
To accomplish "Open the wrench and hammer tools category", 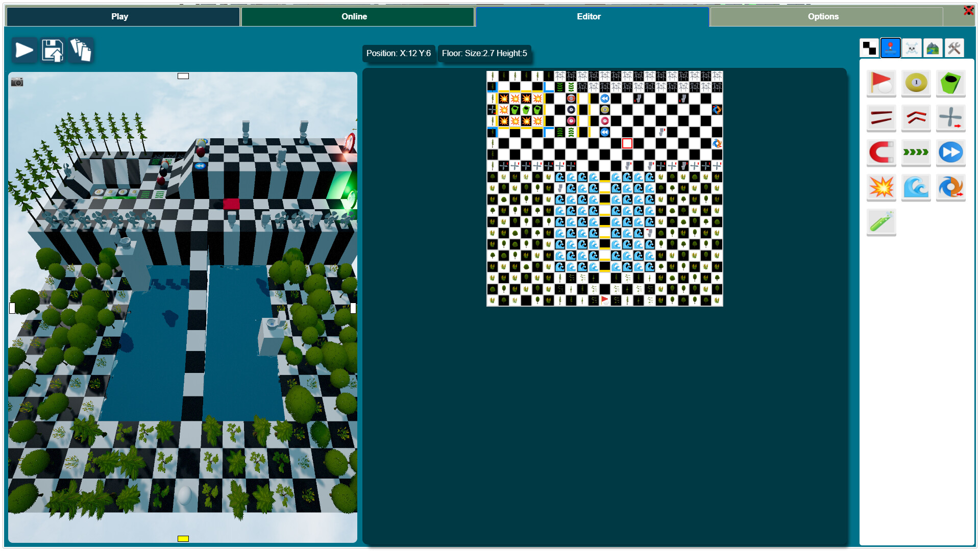I will [x=954, y=47].
